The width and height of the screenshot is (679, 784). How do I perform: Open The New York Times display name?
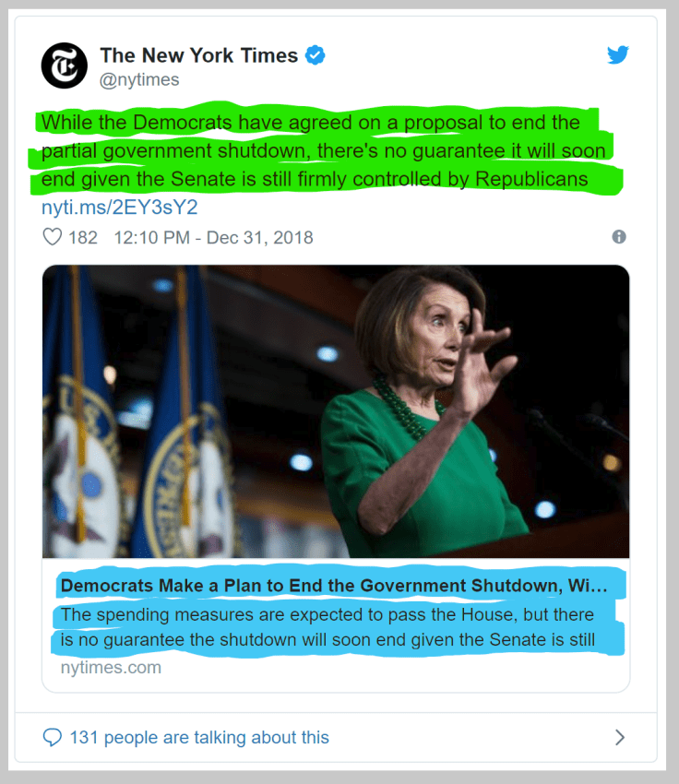(x=198, y=55)
